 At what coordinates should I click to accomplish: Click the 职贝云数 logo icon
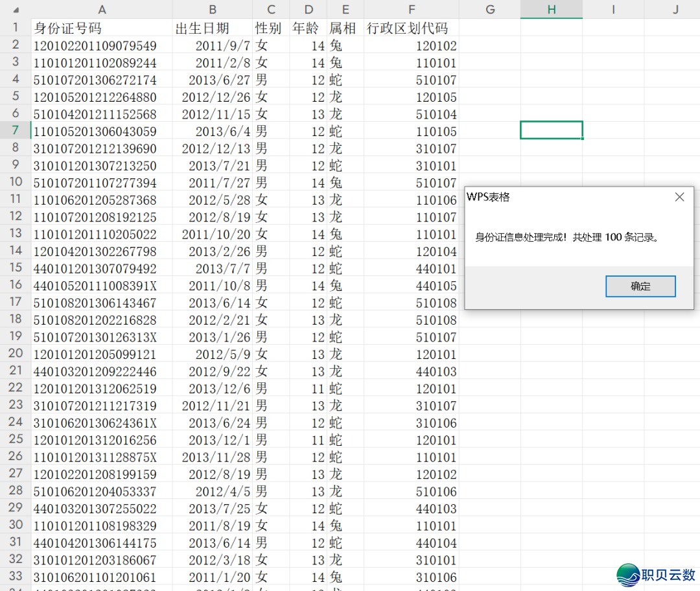[627, 575]
